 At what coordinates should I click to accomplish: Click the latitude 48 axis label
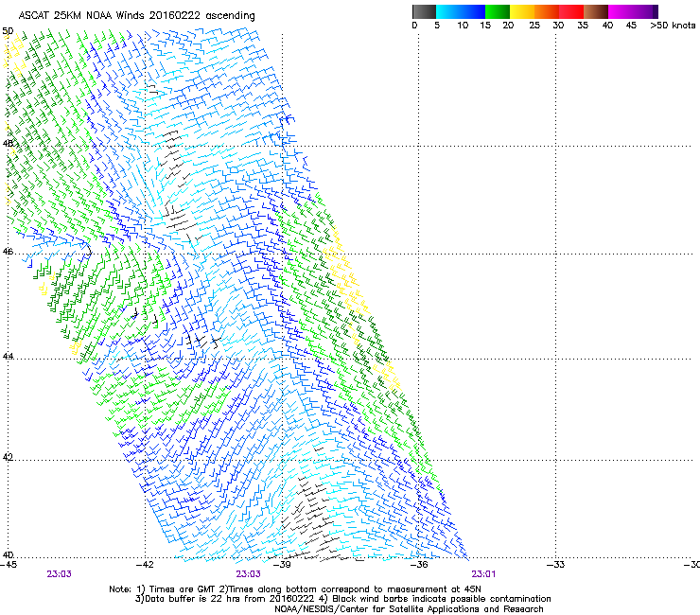click(x=8, y=144)
